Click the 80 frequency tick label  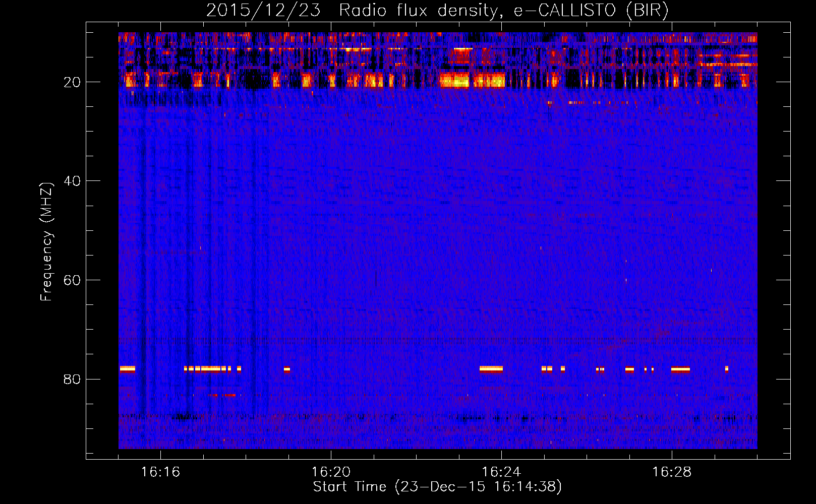73,379
